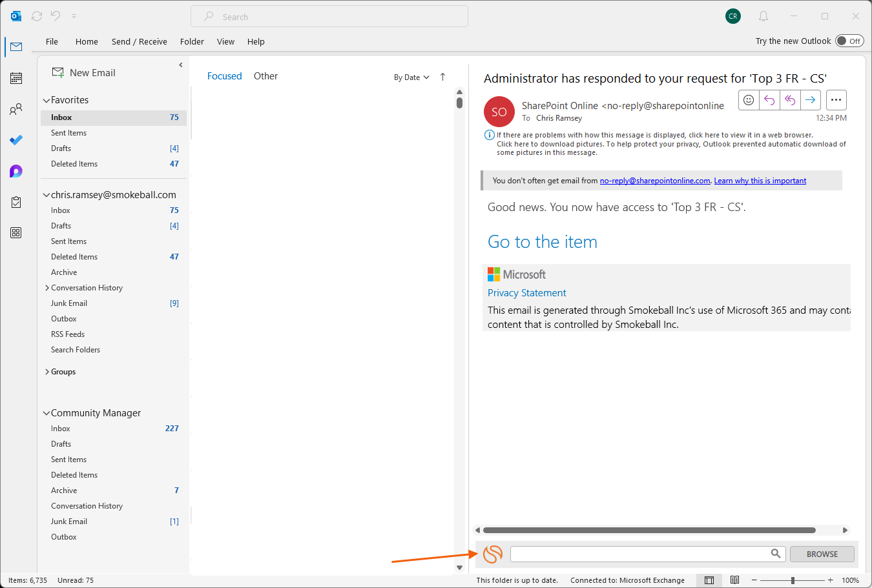The width and height of the screenshot is (872, 588).
Task: Open the Privacy Statement link
Action: pos(526,293)
